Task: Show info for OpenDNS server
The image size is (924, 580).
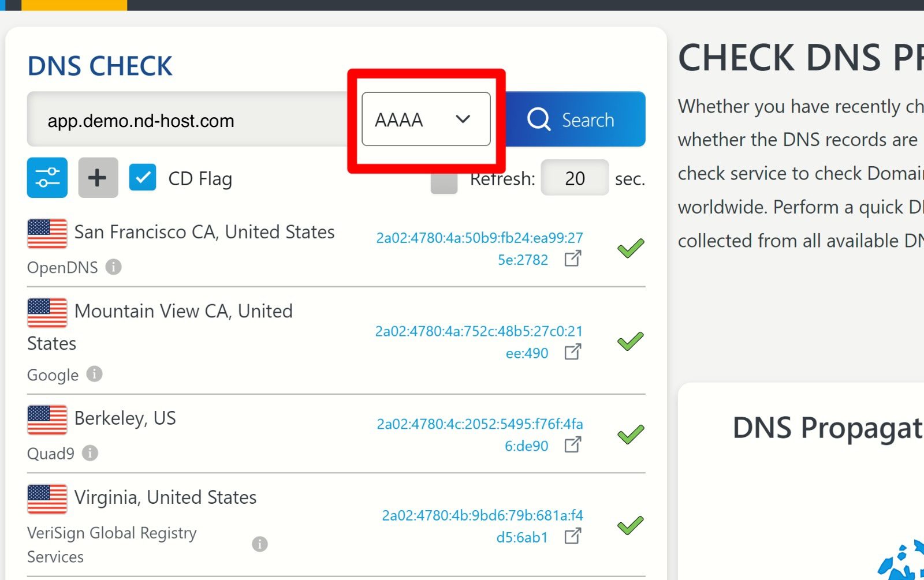Action: point(114,267)
